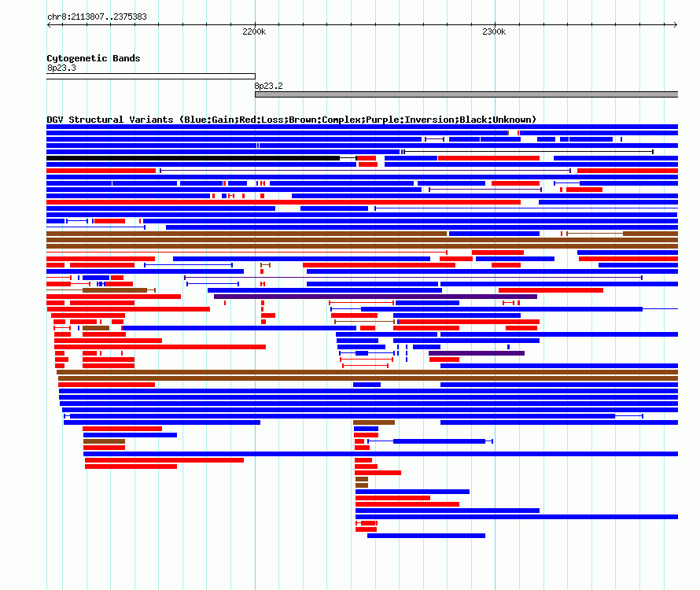Select the Cytogenetic Bands track title
This screenshot has width=700, height=590.
click(94, 58)
